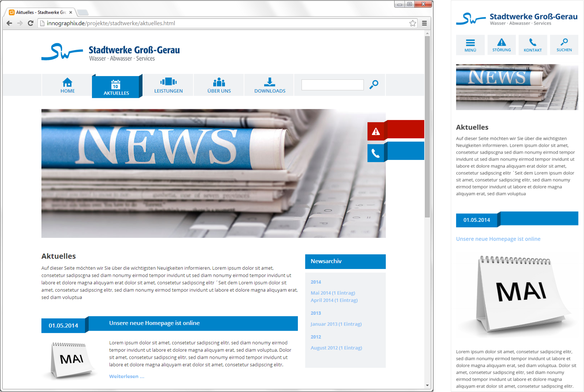The width and height of the screenshot is (584, 392).
Task: Open the HOME navigation item
Action: click(67, 85)
